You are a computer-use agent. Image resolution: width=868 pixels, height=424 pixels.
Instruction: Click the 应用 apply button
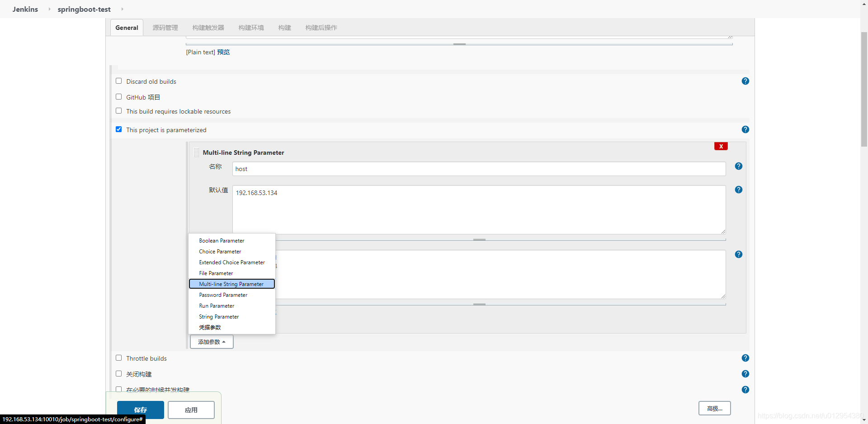(191, 410)
